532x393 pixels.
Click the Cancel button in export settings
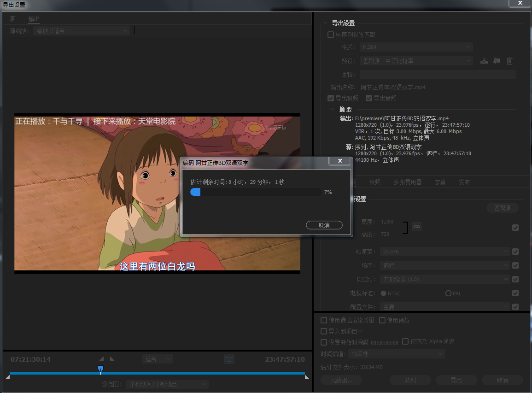point(503,380)
